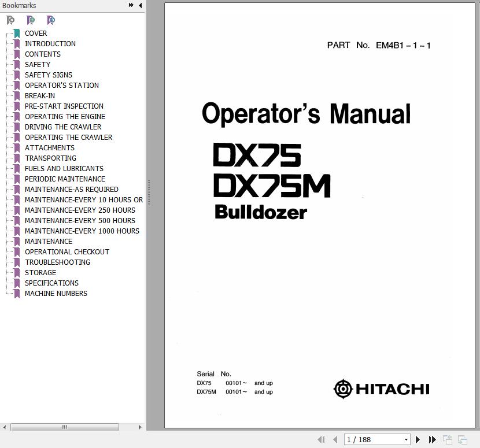Select the MAINTENANCE-EVERY 500 HOURS bookmark

80,220
